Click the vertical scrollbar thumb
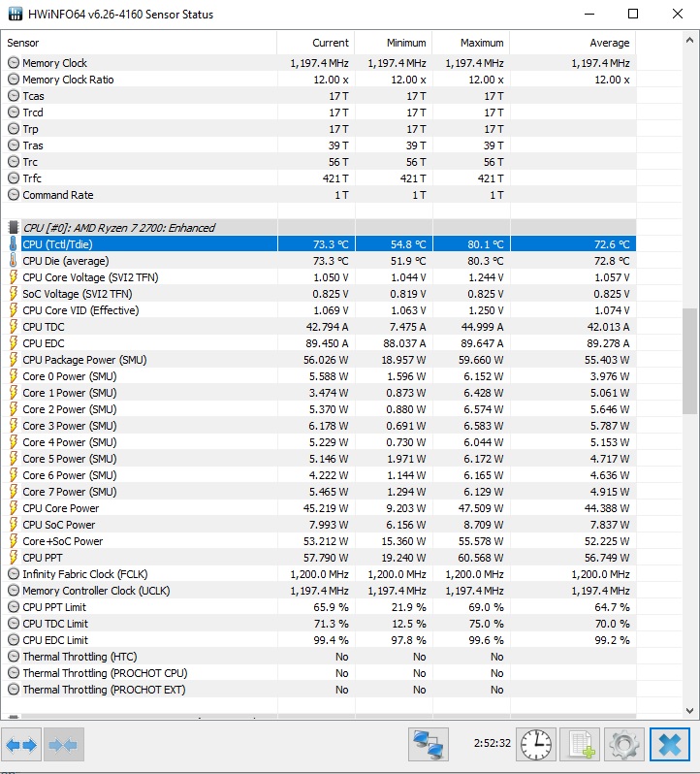700x774 pixels. tap(689, 362)
